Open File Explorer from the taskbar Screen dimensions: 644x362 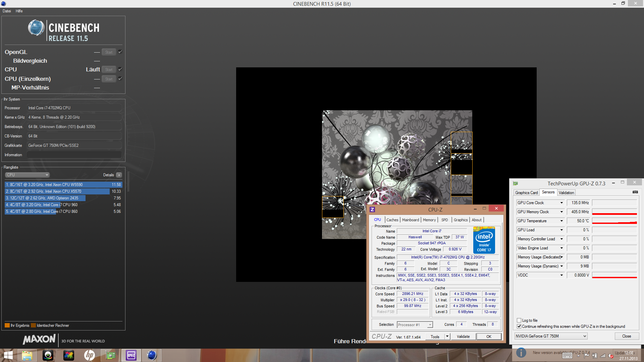click(27, 355)
